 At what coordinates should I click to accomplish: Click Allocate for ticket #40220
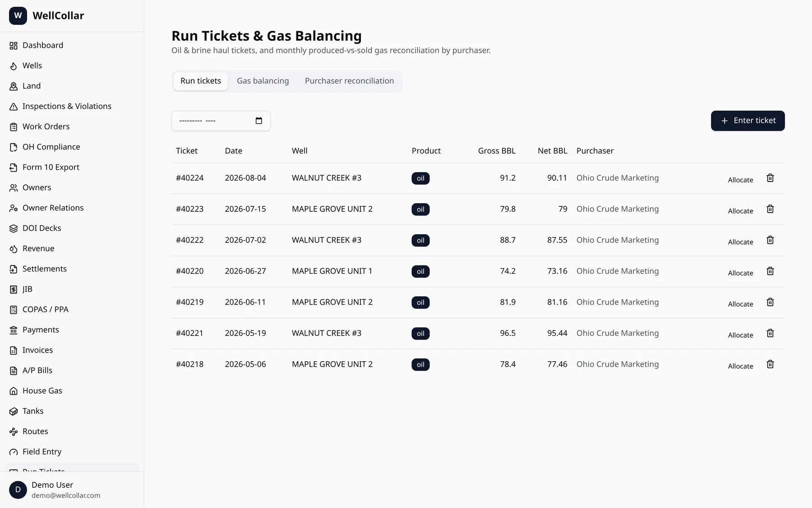740,273
